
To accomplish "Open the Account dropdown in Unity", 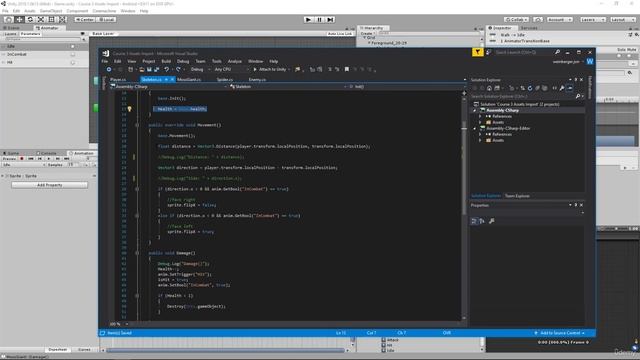I will [560, 20].
